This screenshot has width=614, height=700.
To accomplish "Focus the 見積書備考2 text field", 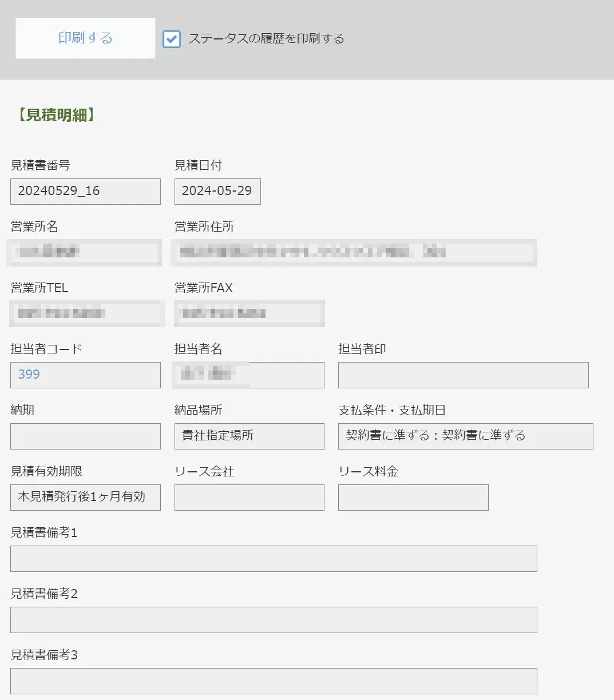I will point(274,619).
